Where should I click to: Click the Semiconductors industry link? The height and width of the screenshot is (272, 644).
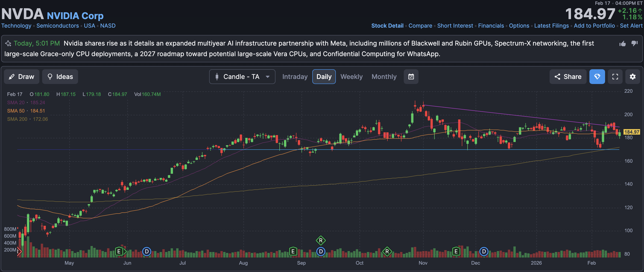click(x=58, y=26)
